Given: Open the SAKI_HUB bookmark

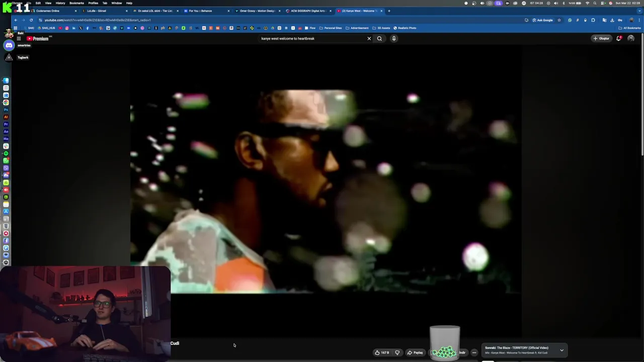Looking at the screenshot, I should (46, 28).
